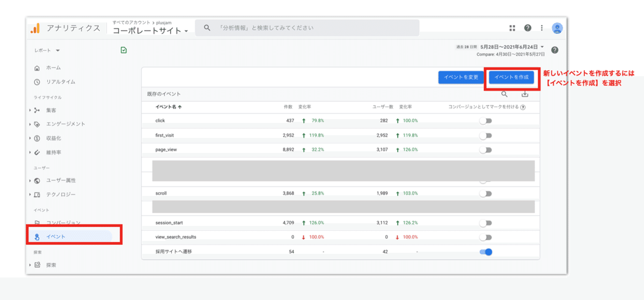Expand the 集客 section arrow
Viewport: 644px width, 300px height.
(30, 110)
